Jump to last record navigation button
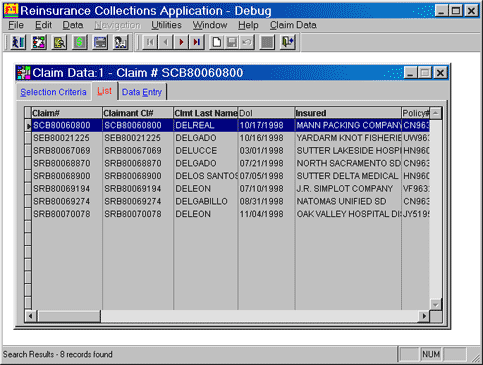Image resolution: width=483 pixels, height=365 pixels. (x=197, y=42)
